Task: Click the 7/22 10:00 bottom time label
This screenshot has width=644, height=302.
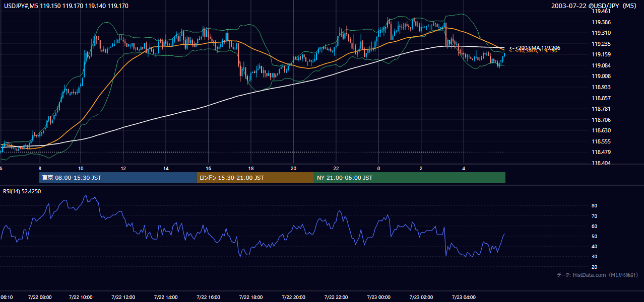Action: (x=81, y=297)
